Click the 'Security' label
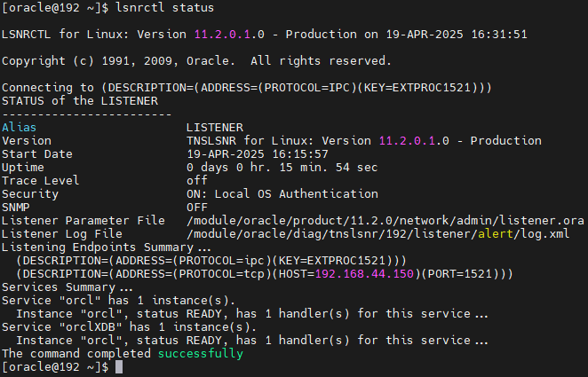Image resolution: width=588 pixels, height=377 pixels. point(30,194)
